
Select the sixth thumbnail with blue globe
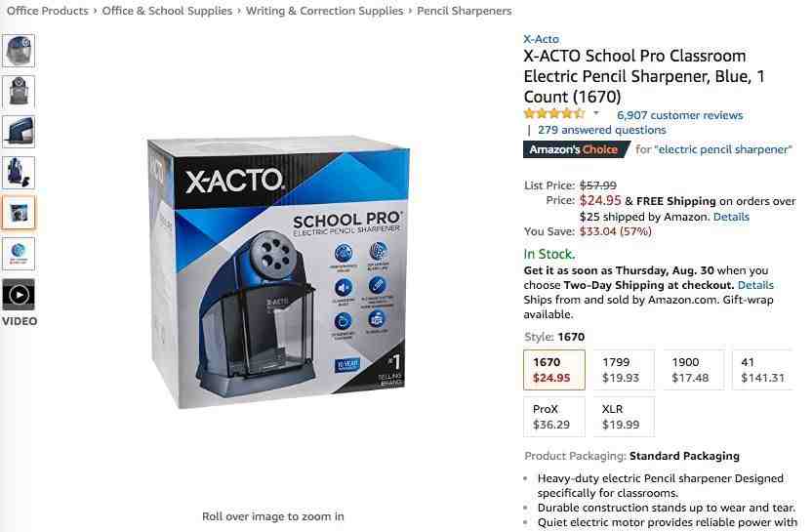[19, 253]
